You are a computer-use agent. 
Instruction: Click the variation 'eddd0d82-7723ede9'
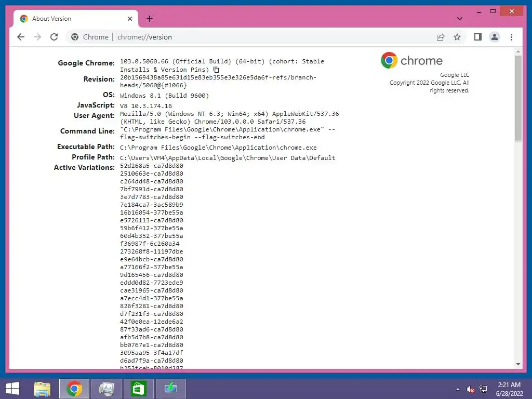[x=151, y=283]
